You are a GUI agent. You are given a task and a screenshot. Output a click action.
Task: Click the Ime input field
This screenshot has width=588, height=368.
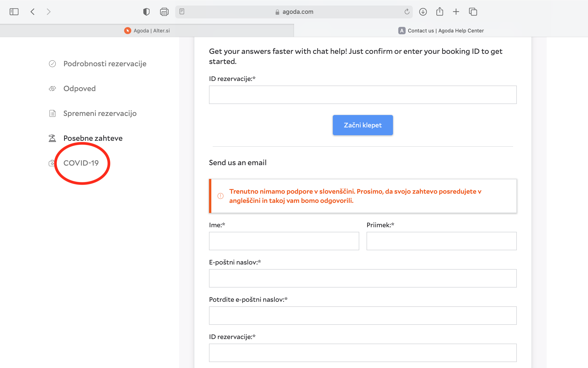pyautogui.click(x=284, y=241)
